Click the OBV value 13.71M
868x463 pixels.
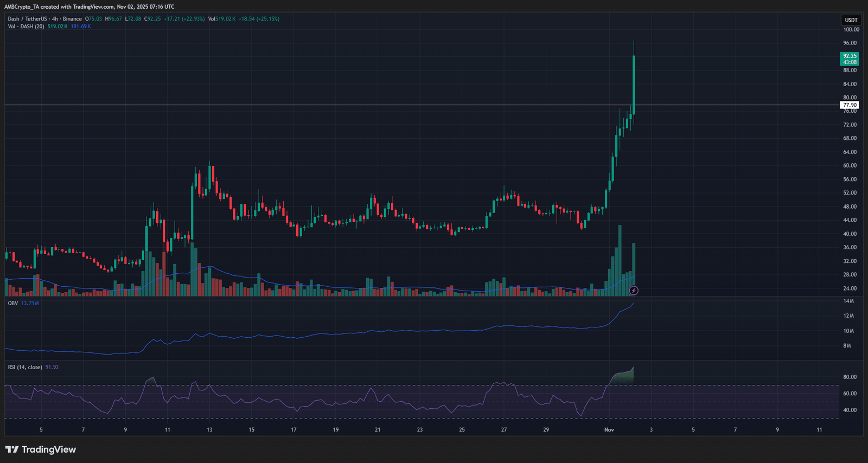tap(30, 303)
